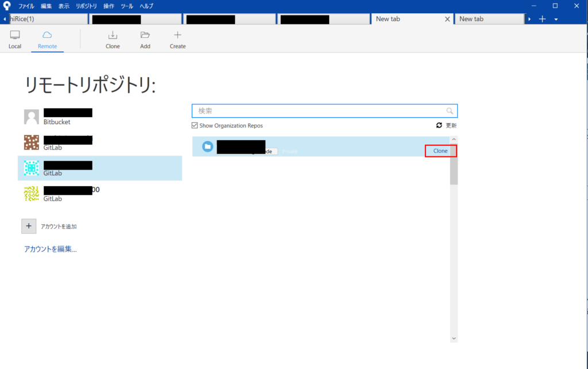Select the GitLab account with brown identicon
Screen dimensions: 588x369
[x=100, y=143]
